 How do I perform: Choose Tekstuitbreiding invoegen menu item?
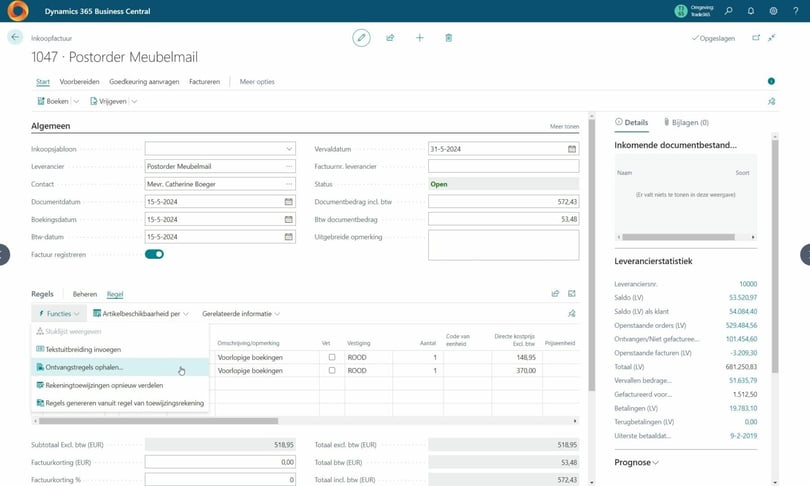click(120, 350)
